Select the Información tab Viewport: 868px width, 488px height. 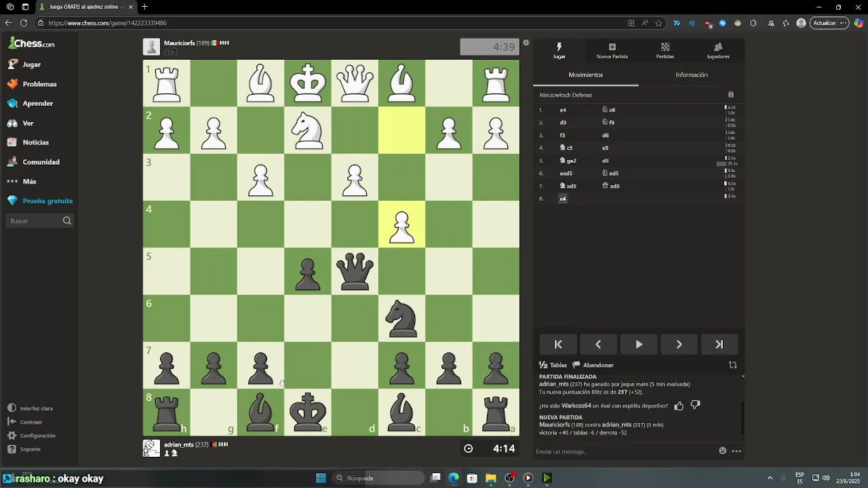coord(692,75)
